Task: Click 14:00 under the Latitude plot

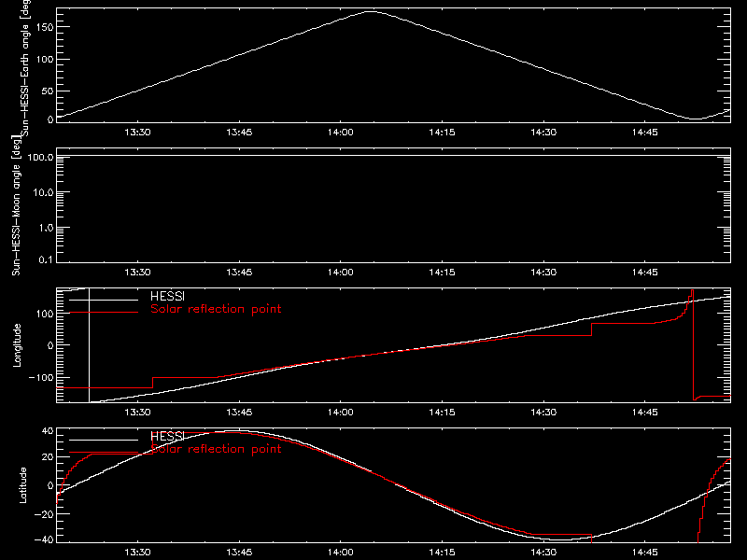Action: pyautogui.click(x=341, y=553)
